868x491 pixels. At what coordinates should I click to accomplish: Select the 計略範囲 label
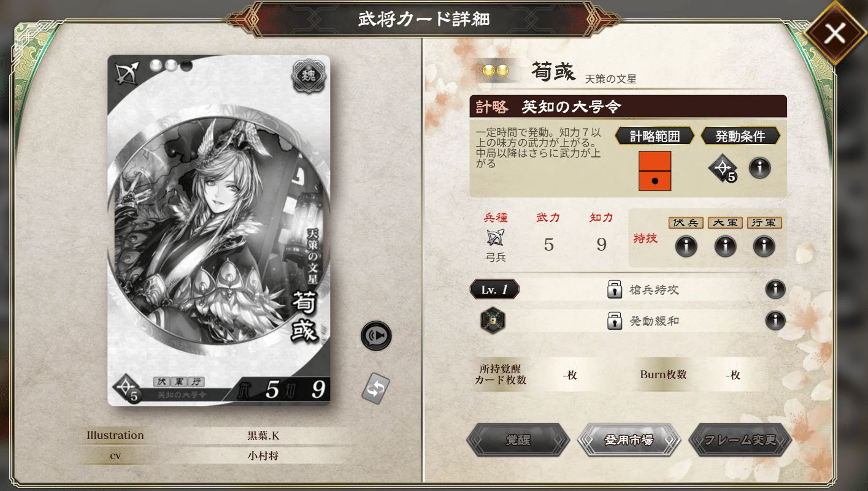655,135
